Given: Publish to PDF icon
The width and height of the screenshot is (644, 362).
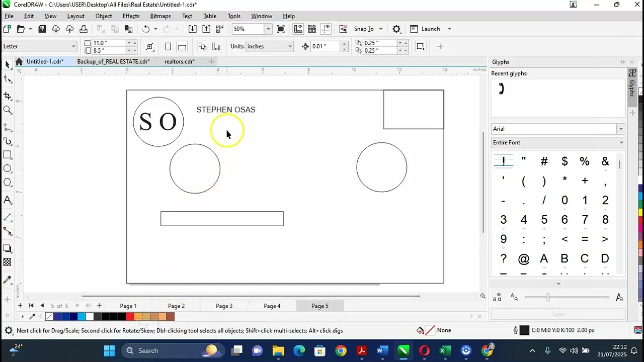Looking at the screenshot, I should [x=220, y=29].
